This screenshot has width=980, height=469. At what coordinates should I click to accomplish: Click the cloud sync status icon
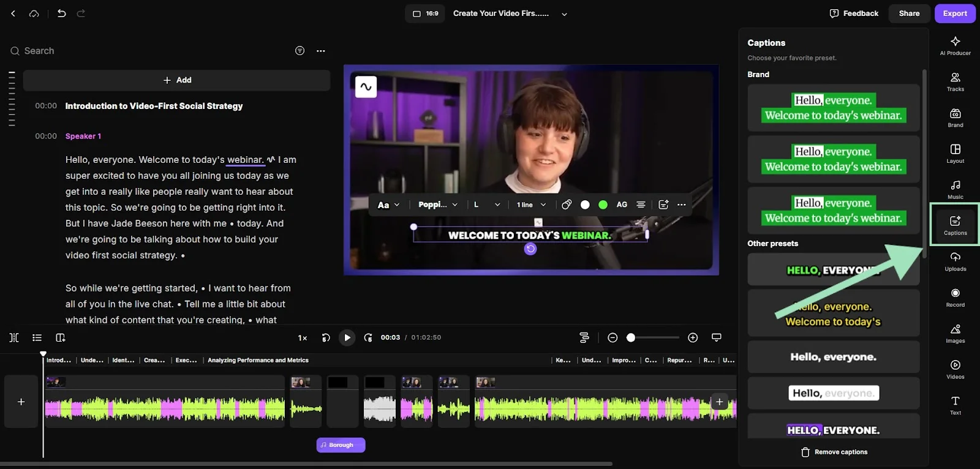tap(34, 13)
